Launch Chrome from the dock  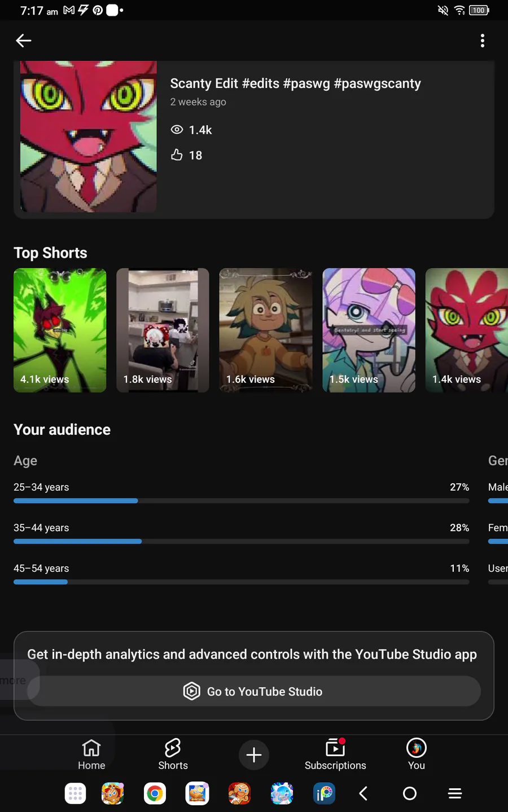click(155, 794)
